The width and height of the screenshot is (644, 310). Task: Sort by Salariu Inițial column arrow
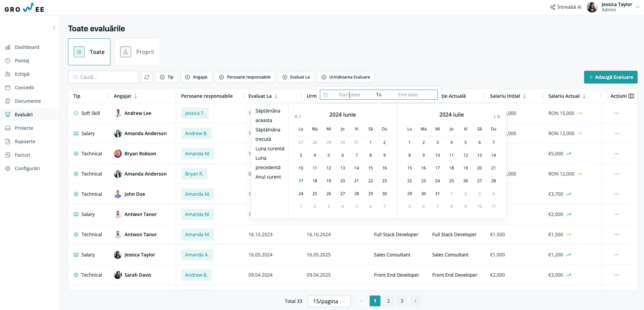[x=524, y=96]
